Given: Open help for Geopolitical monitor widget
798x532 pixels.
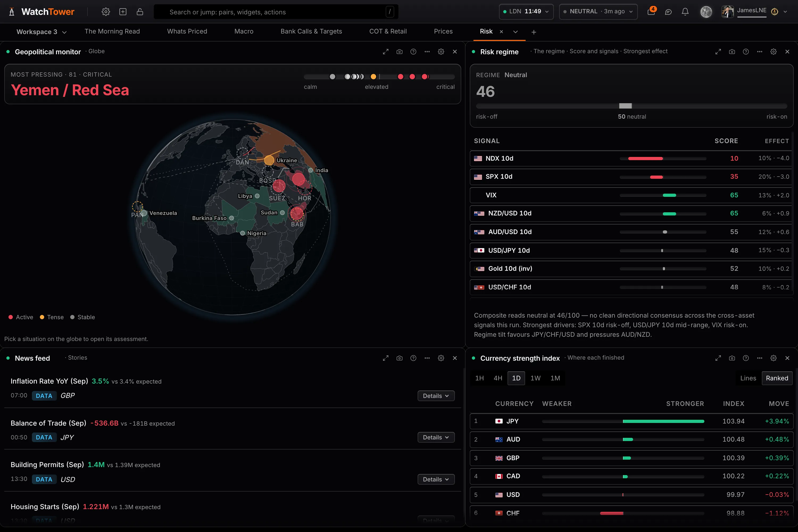Looking at the screenshot, I should (x=413, y=52).
